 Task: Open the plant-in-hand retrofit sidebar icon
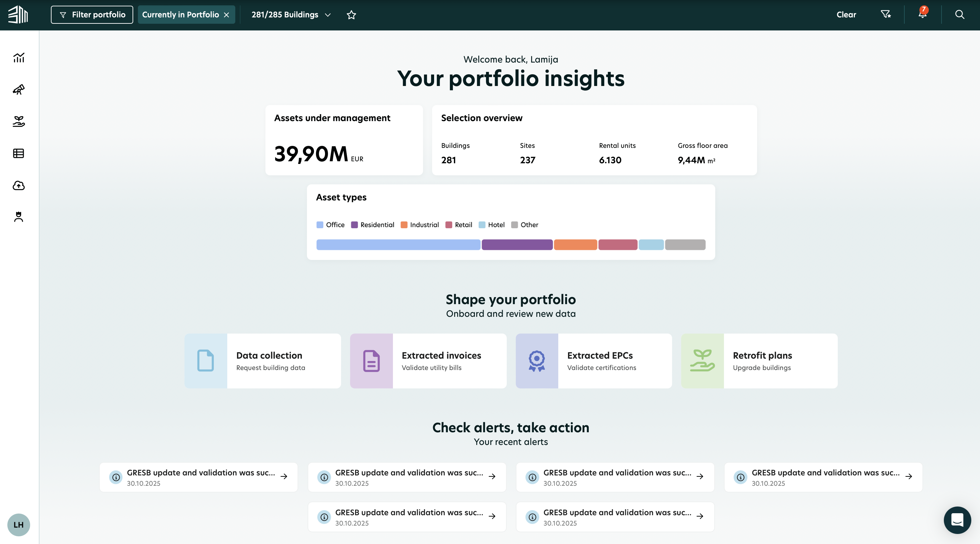click(x=19, y=122)
